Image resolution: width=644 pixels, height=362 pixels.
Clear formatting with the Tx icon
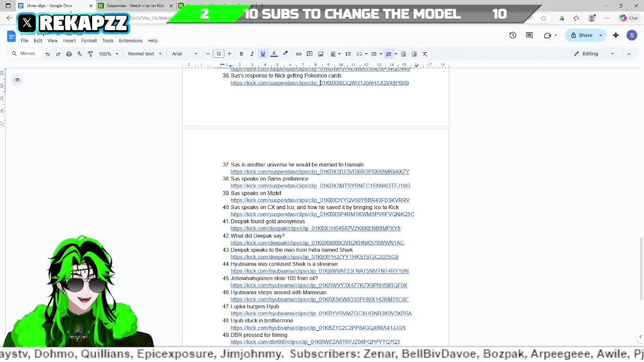coord(425,54)
